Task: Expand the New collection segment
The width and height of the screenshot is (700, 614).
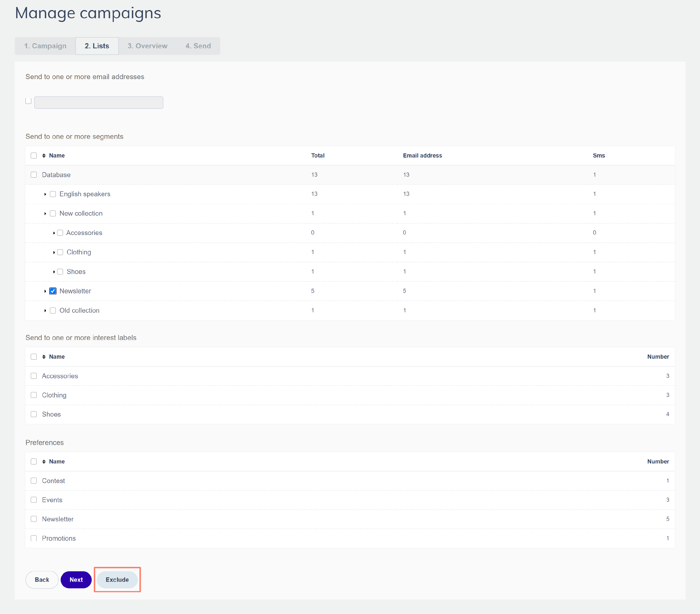Action: (45, 213)
